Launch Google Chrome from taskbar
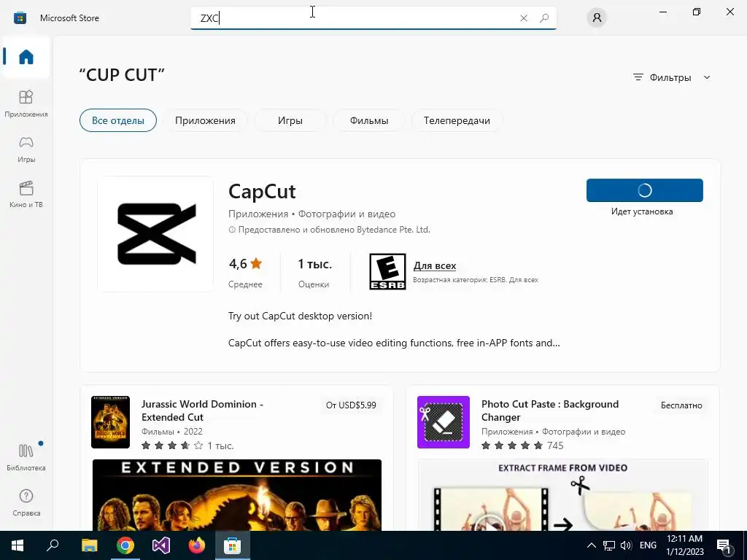747x560 pixels. pyautogui.click(x=125, y=545)
